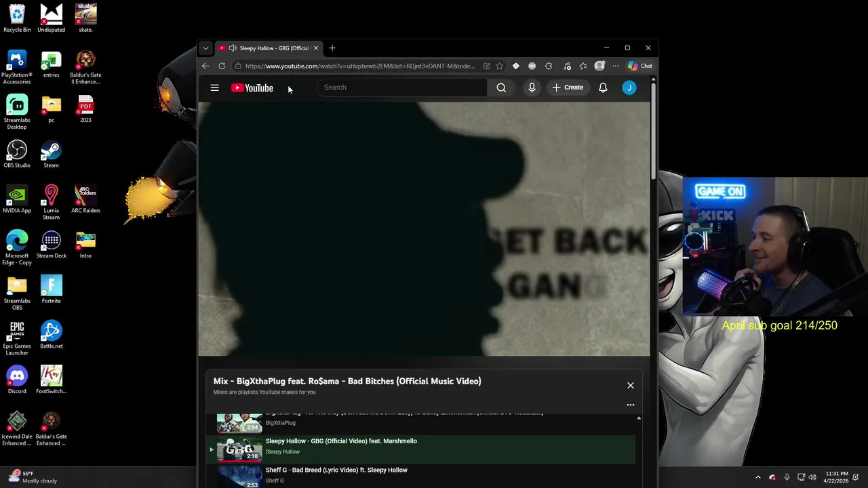Click the Mix - BigXthaPlug playlist title
The image size is (868, 488).
point(347,381)
